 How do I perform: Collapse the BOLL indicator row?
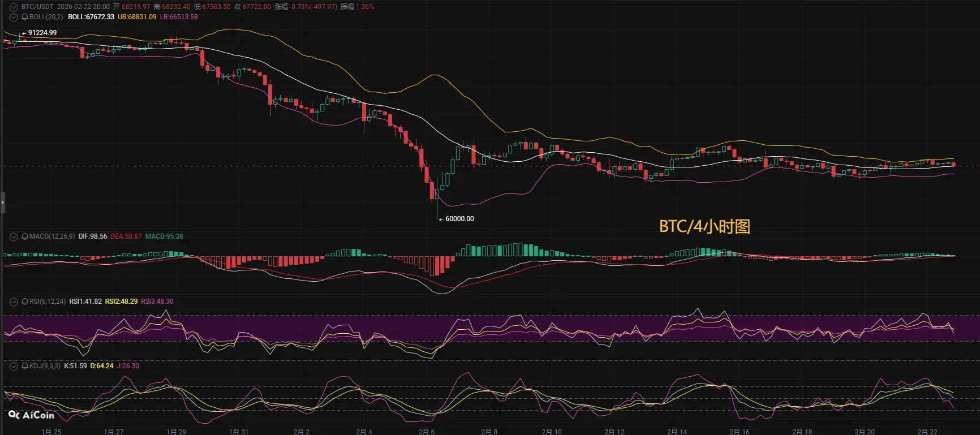14,17
